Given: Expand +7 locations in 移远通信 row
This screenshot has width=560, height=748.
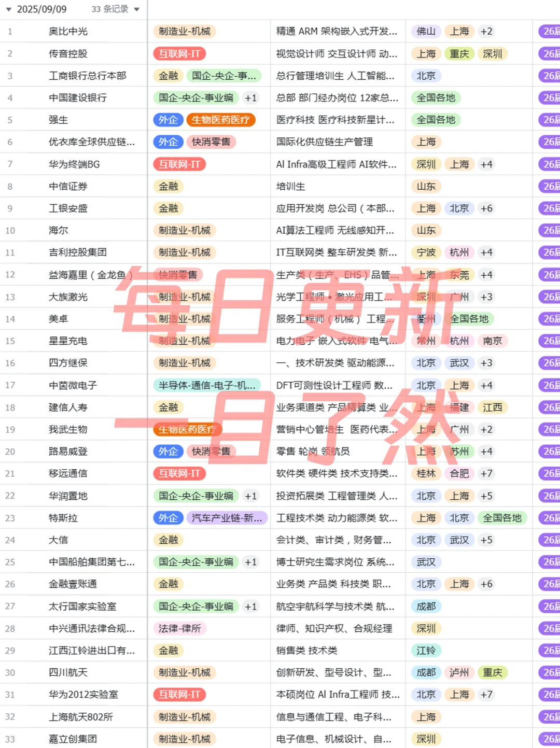Looking at the screenshot, I should tap(486, 473).
